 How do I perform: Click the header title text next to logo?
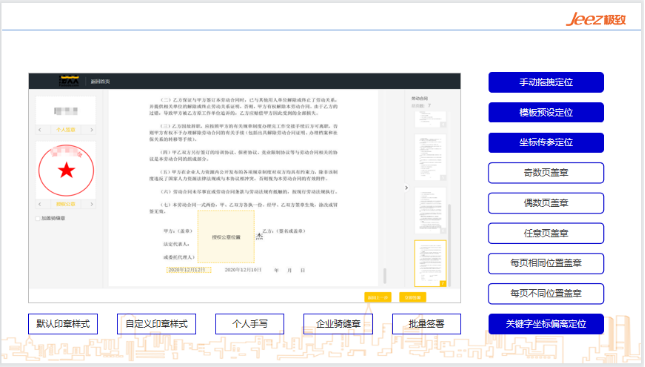tap(100, 81)
